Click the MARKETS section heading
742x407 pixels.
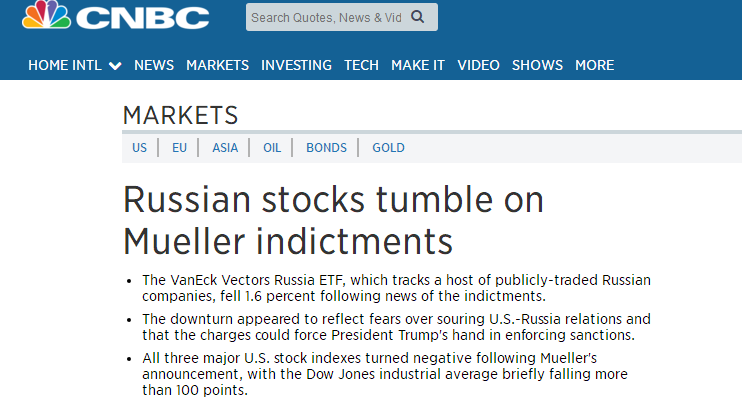[x=180, y=115]
